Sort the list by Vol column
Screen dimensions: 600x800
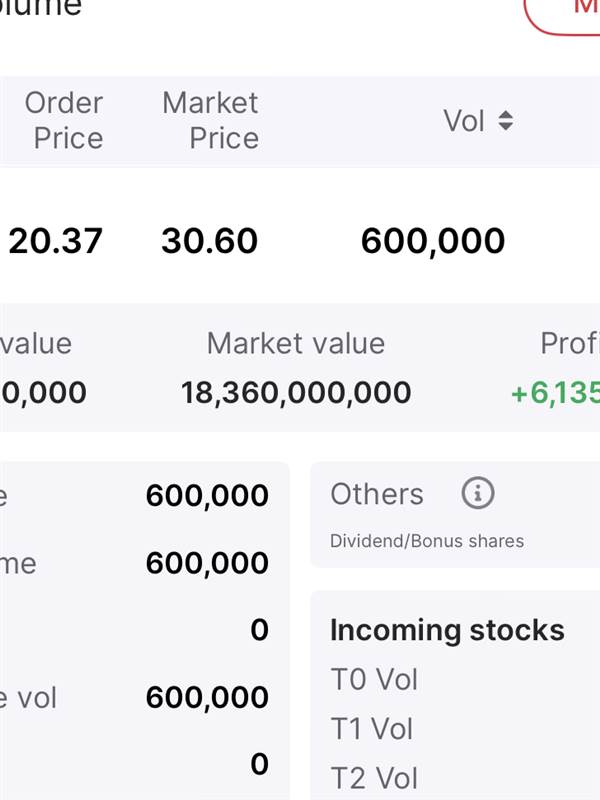505,121
